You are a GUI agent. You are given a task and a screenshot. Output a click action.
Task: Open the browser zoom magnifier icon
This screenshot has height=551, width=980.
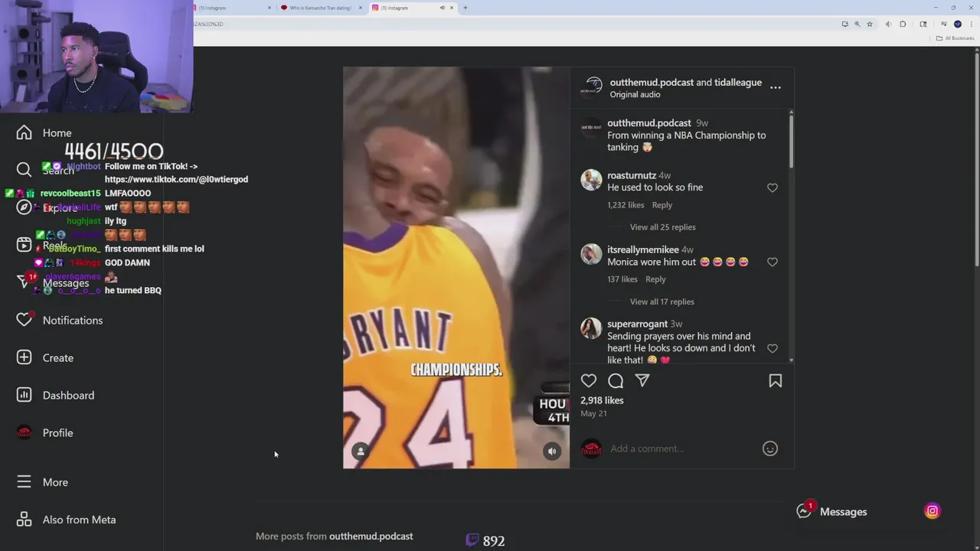tap(857, 24)
